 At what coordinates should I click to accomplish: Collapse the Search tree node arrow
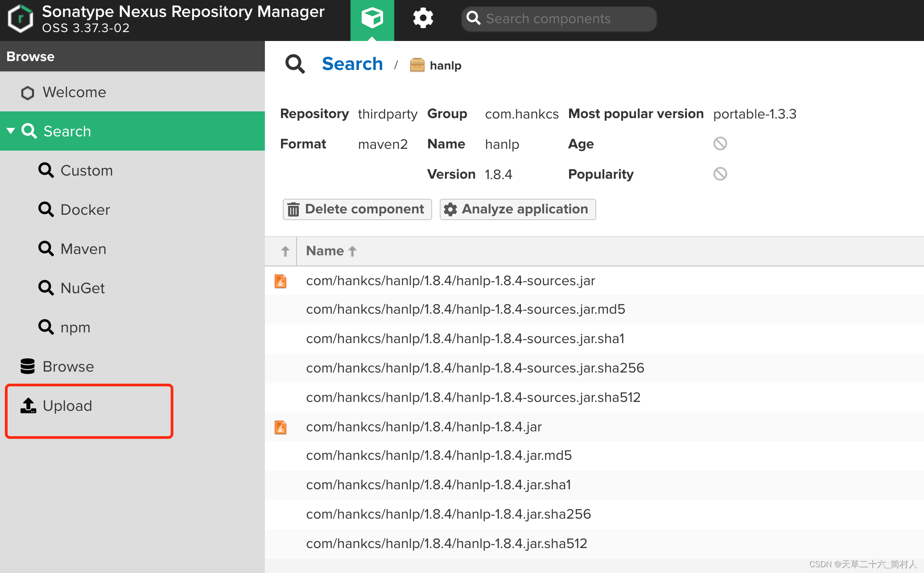pyautogui.click(x=11, y=131)
